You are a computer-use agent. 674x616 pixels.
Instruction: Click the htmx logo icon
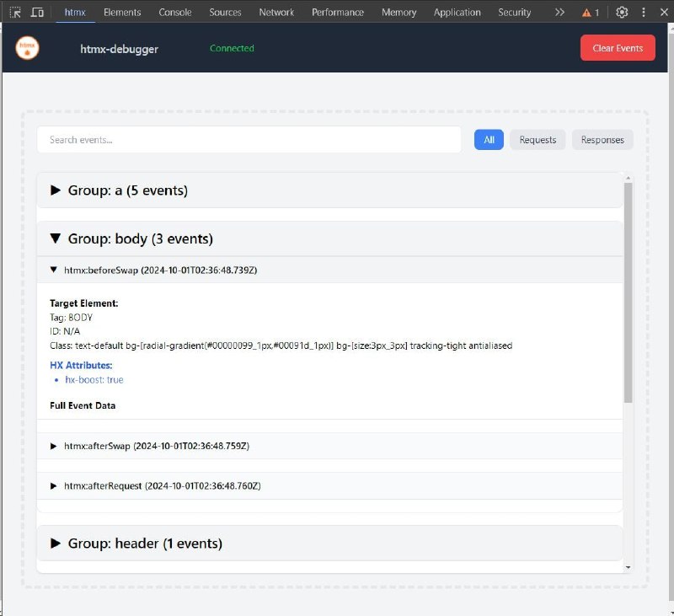pos(27,48)
